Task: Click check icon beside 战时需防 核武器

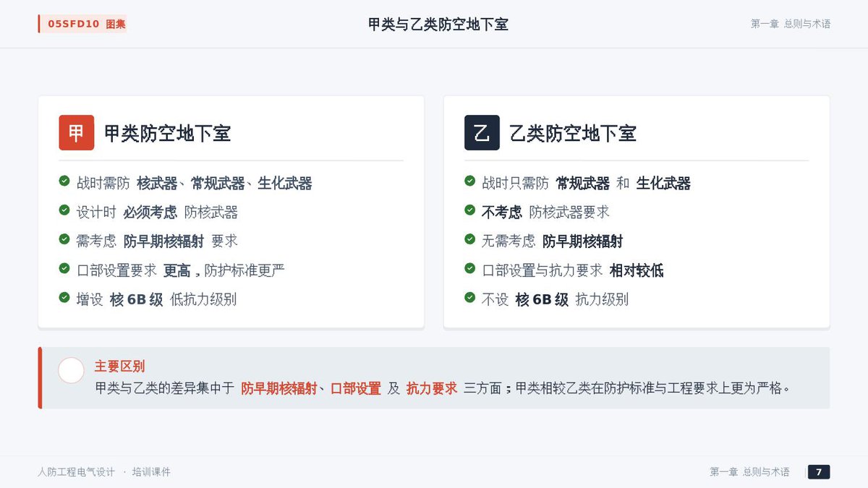Action: click(64, 181)
